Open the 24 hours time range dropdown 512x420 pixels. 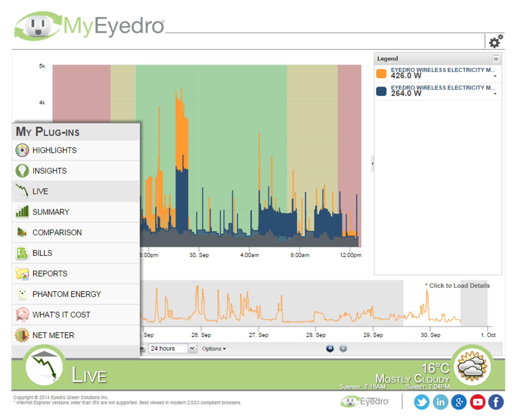click(x=173, y=348)
